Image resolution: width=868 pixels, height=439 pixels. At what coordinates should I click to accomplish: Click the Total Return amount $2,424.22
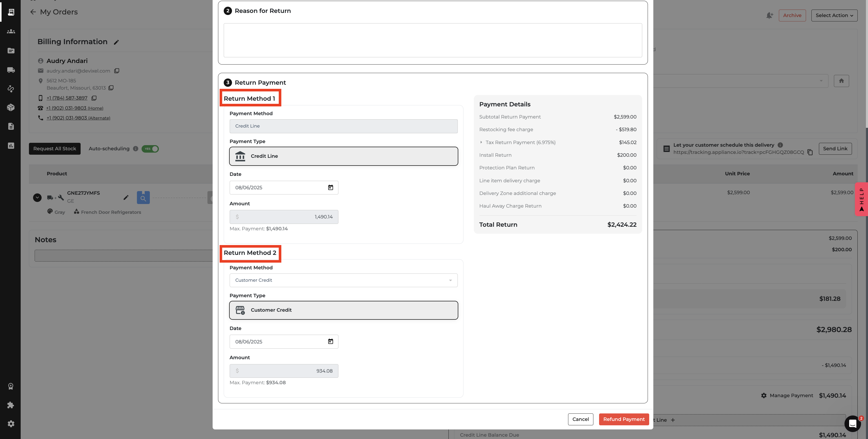pos(622,225)
